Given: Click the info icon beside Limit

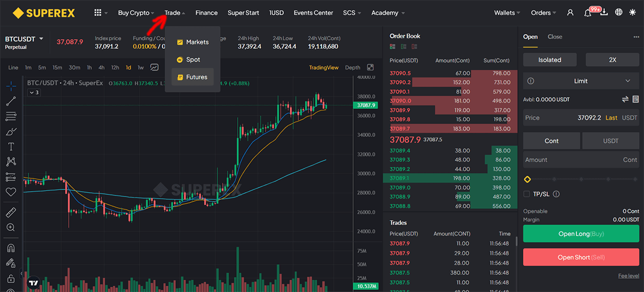Looking at the screenshot, I should [531, 81].
